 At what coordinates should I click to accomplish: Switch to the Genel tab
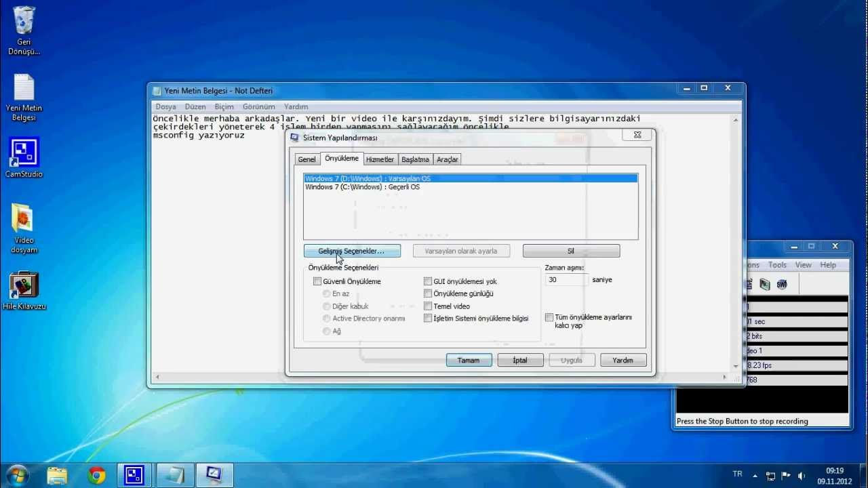[x=307, y=159]
